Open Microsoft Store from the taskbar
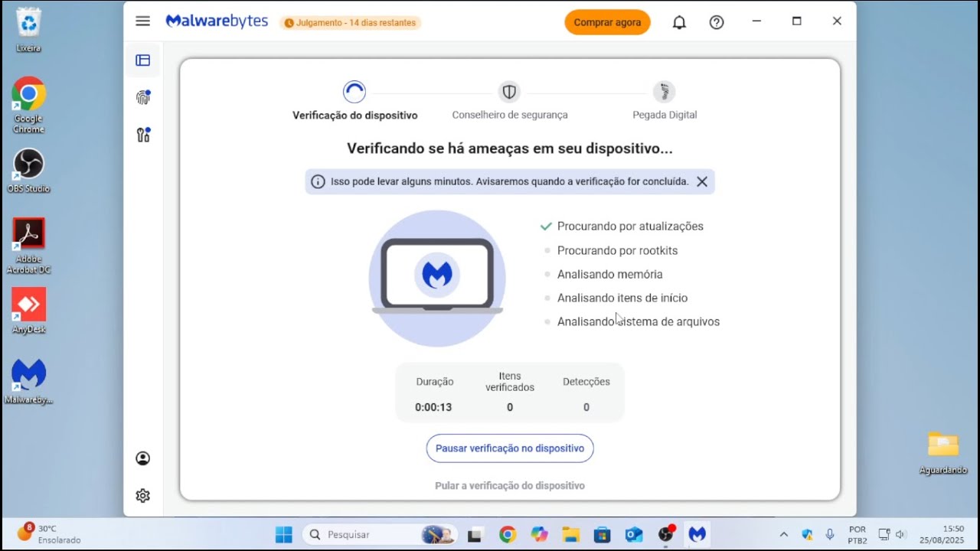 [x=602, y=535]
